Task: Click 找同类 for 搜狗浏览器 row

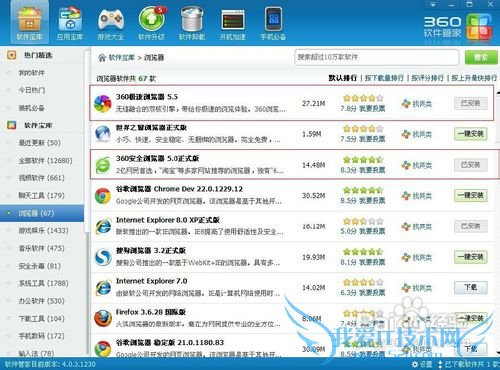Action: tap(417, 257)
